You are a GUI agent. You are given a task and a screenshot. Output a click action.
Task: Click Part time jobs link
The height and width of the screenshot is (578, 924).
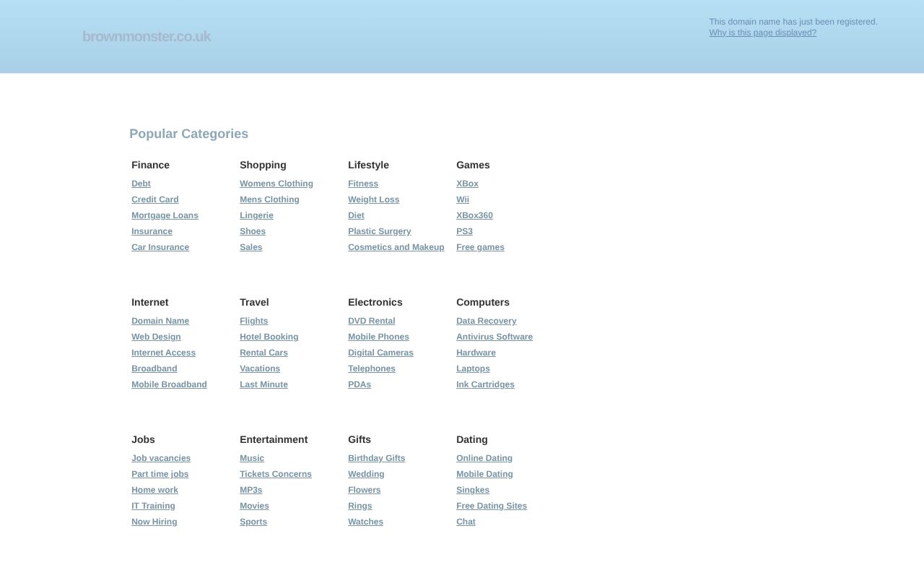(x=160, y=474)
